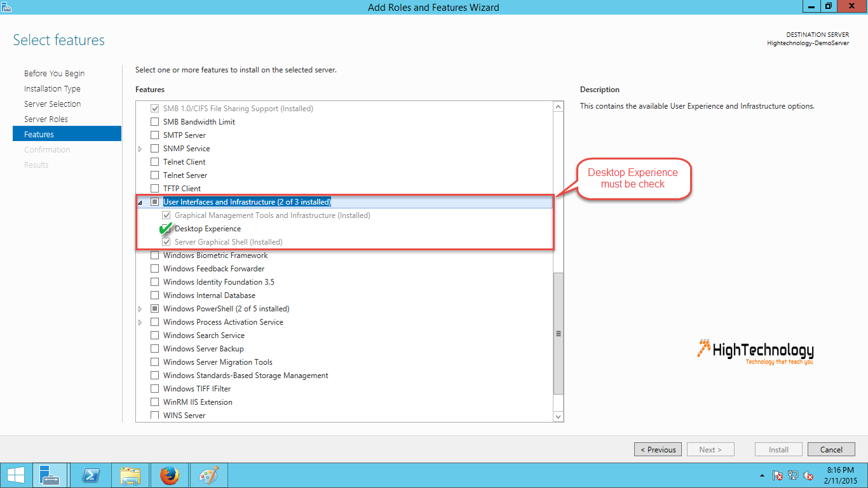Click SMB 1.0/CIFS File Sharing Support row
Screen dimensions: 868x488
[238, 109]
